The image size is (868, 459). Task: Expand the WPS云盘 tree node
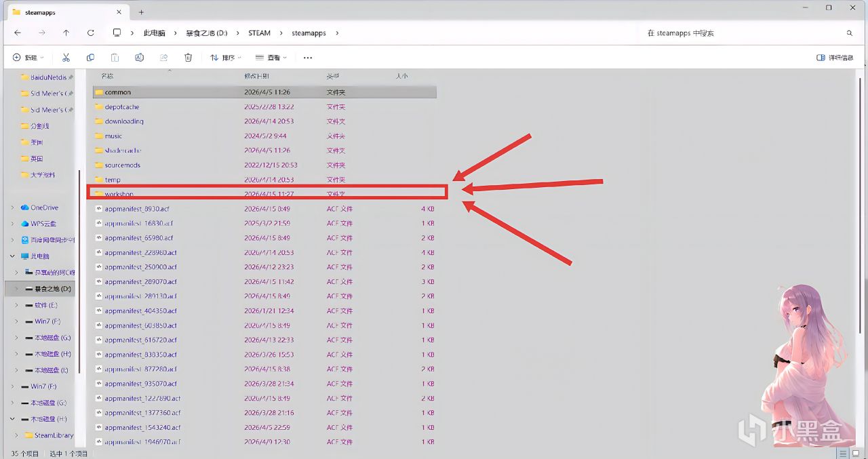(12, 224)
